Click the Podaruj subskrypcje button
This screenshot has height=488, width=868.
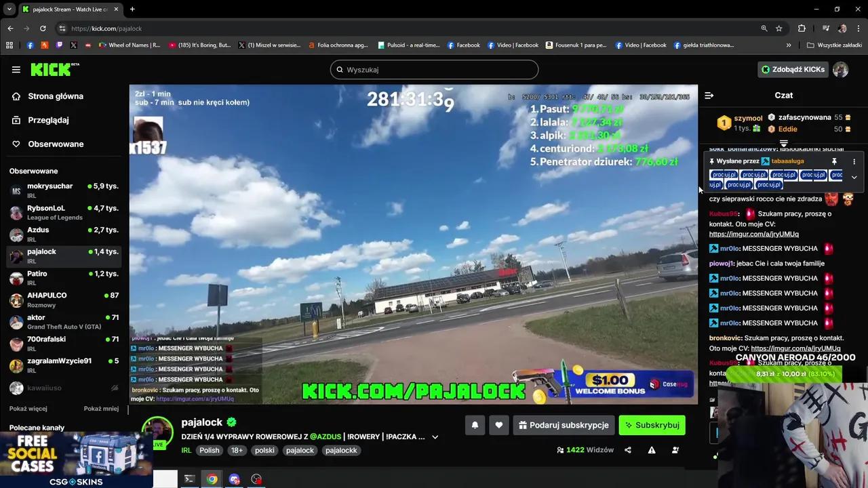coord(564,425)
